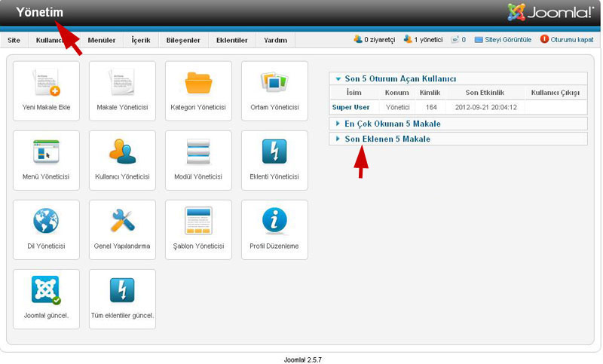The image size is (603, 364).
Task: Open the Dil Yöneticisi globe icon
Action: [x=46, y=222]
